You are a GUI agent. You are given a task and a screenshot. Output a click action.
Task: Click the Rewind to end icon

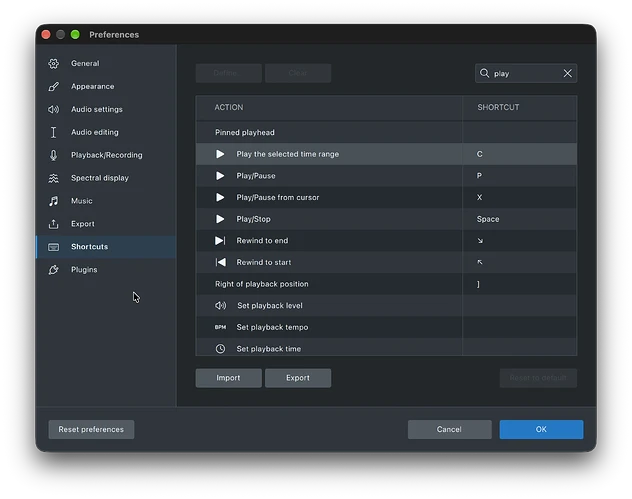(x=220, y=241)
